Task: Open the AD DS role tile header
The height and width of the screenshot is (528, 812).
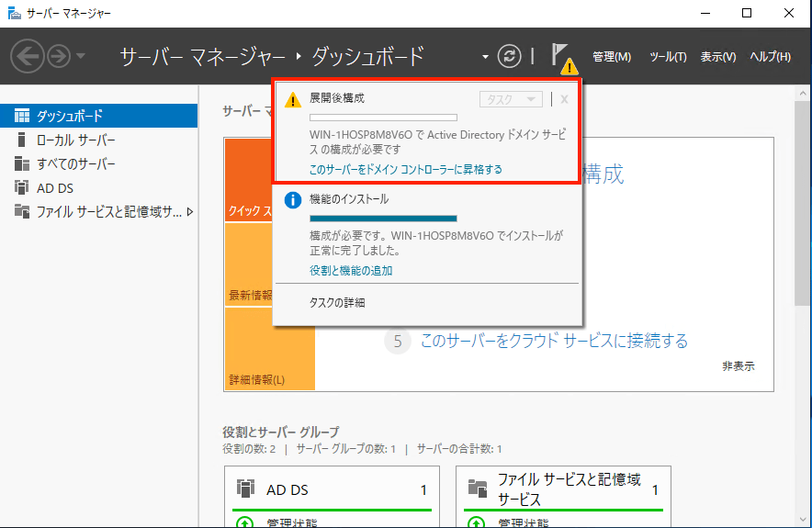Action: pos(332,489)
